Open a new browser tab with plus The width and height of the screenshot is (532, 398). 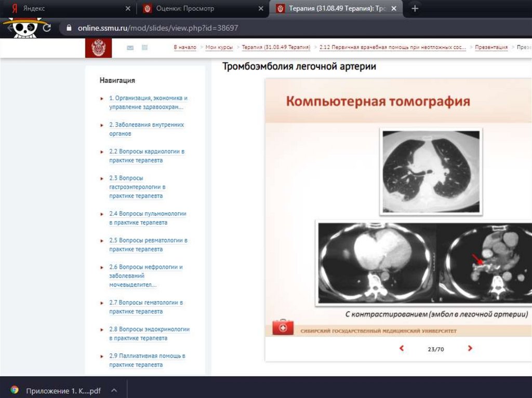tap(415, 9)
